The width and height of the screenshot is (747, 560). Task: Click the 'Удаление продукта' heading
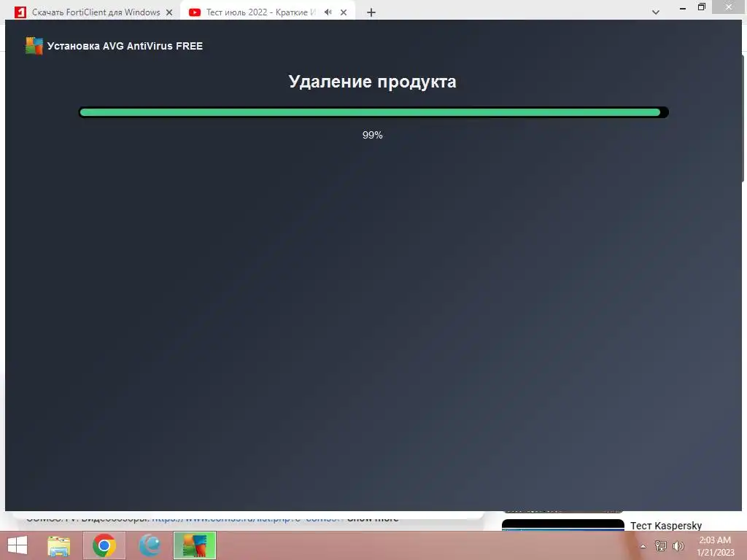373,82
